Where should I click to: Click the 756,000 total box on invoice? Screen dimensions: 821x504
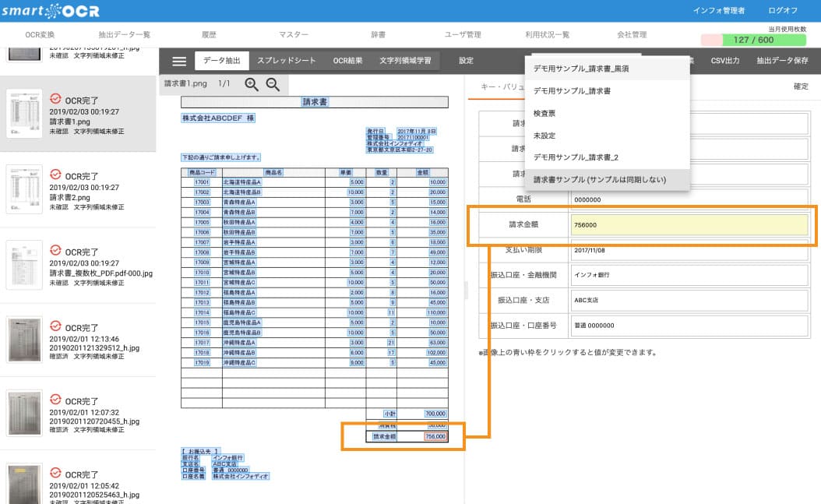click(x=435, y=436)
